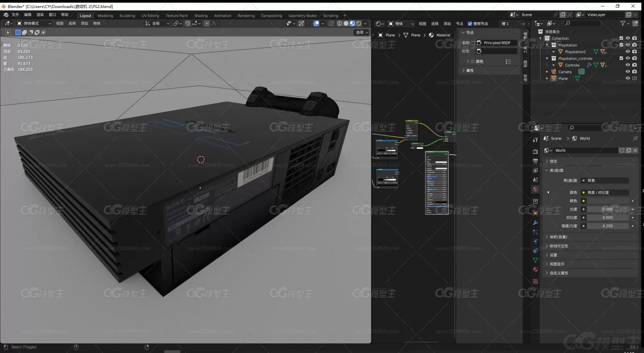Click new collection icon in outliner

[x=636, y=23]
